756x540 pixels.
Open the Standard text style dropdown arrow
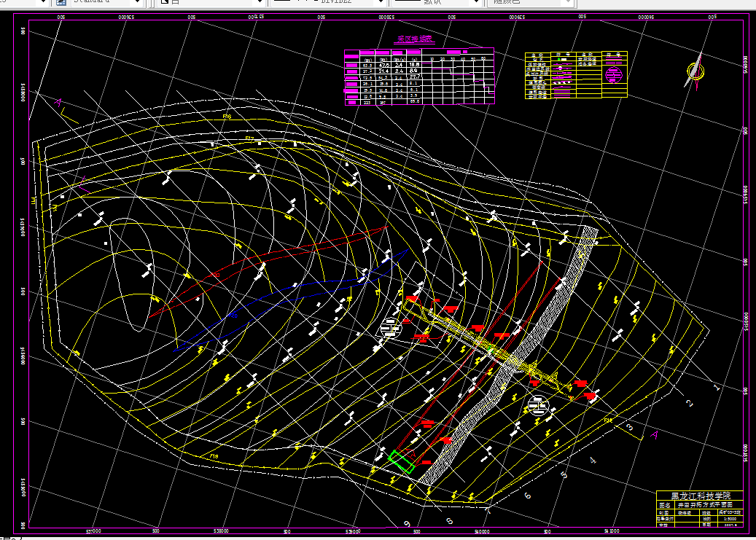coord(137,2)
